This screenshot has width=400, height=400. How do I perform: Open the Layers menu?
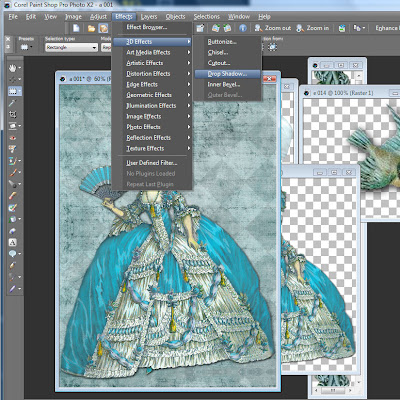[x=149, y=17]
